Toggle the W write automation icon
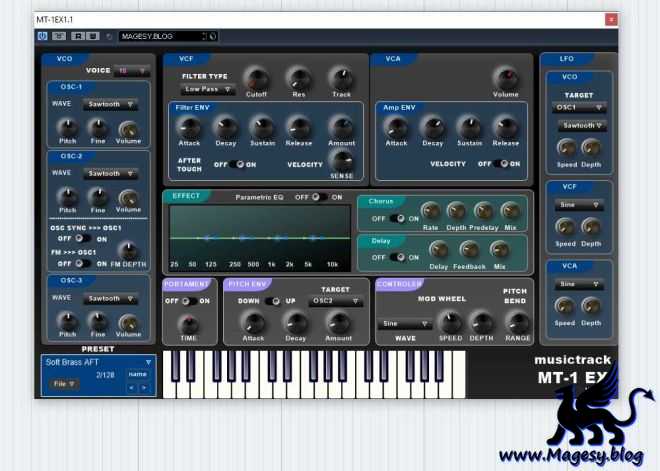 [x=93, y=36]
